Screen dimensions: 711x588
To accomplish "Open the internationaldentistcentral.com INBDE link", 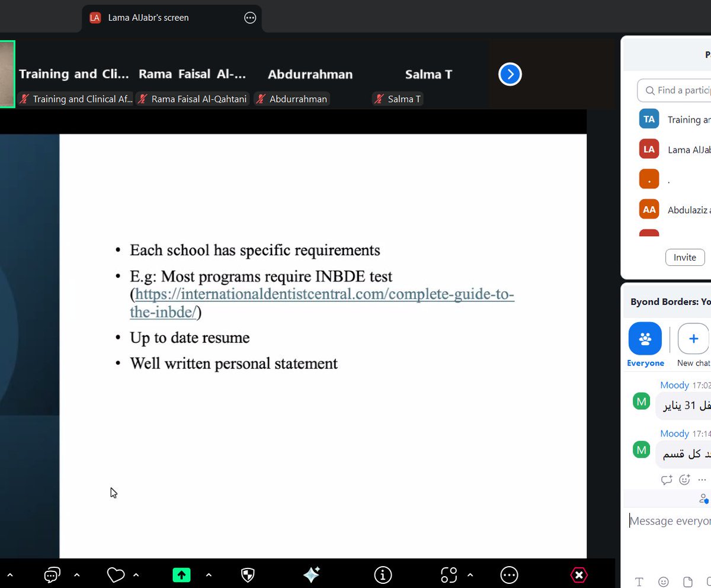I will (322, 303).
